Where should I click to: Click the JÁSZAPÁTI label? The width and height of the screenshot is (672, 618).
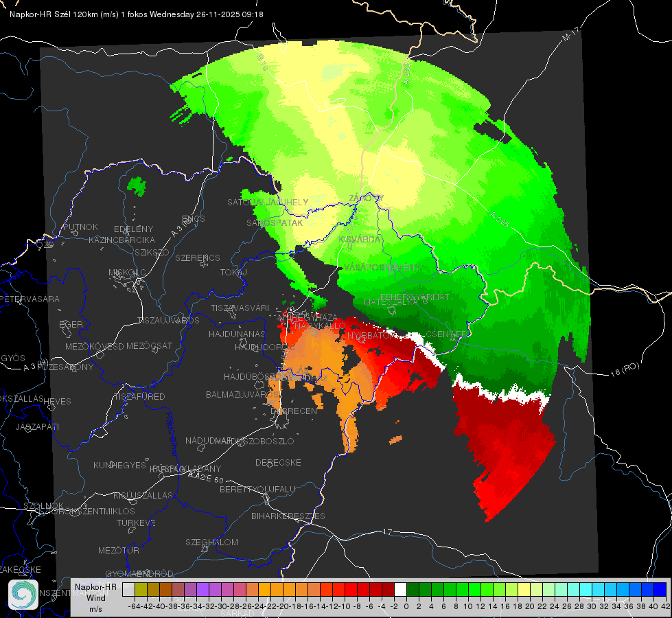(37, 426)
